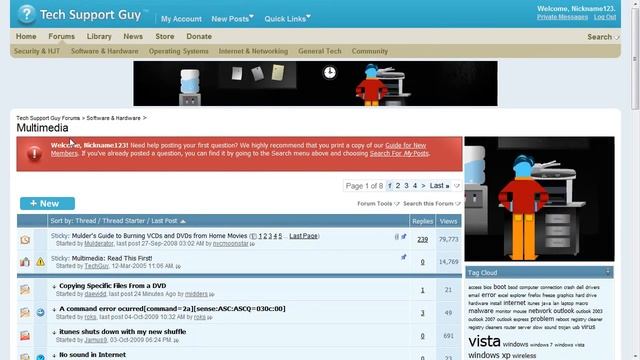Open the Security & HJT subforum category
The image size is (640, 360).
point(37,51)
